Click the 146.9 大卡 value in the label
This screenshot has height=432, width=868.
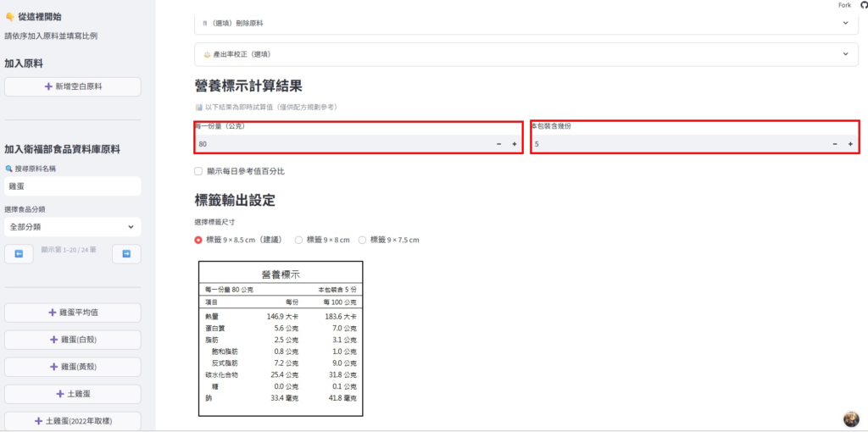click(x=282, y=317)
